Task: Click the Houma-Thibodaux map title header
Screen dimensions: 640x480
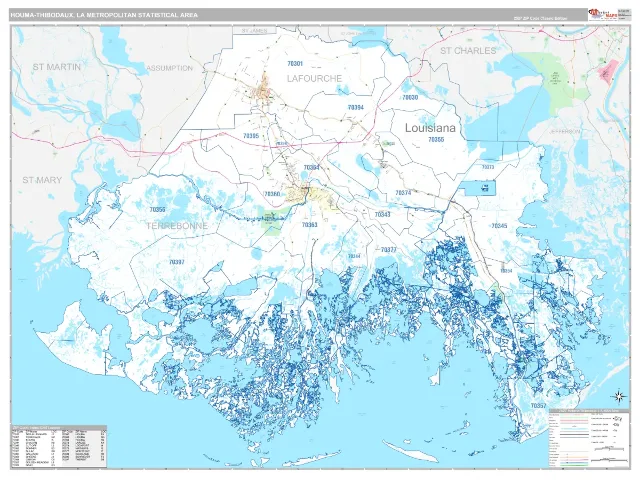Action: pyautogui.click(x=104, y=15)
